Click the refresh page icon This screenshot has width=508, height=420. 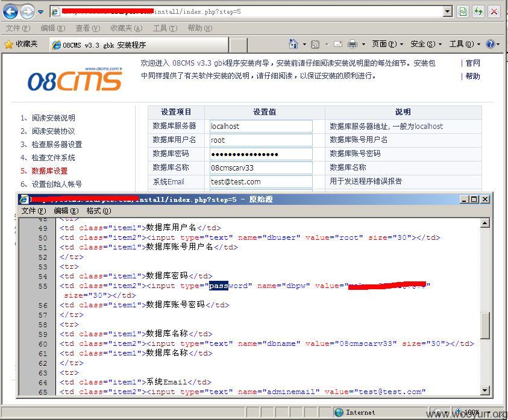pyautogui.click(x=478, y=12)
